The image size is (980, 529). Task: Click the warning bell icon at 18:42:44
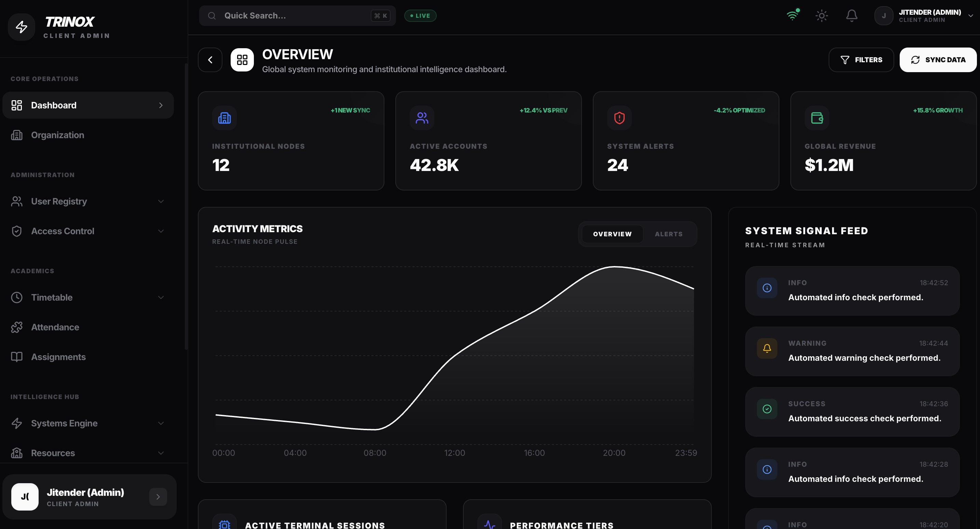click(767, 348)
